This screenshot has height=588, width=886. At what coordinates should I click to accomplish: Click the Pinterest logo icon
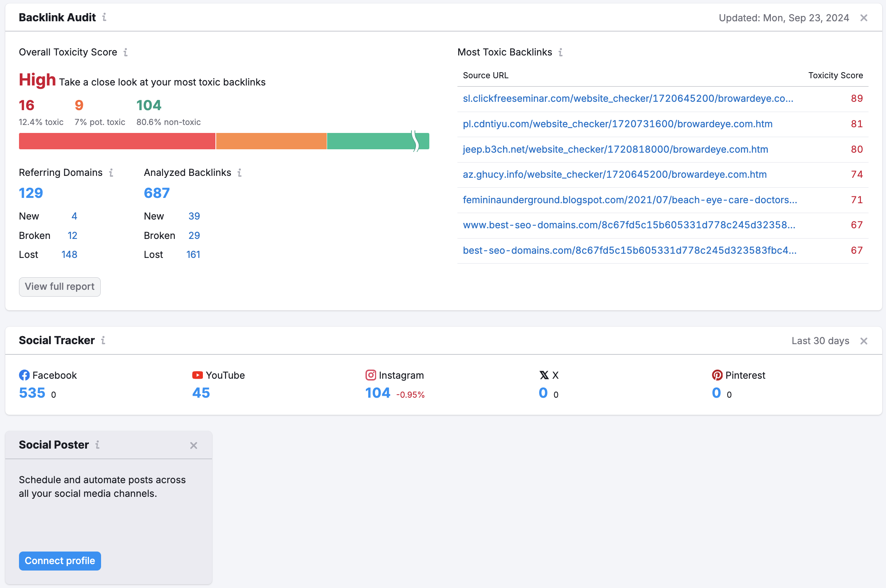tap(717, 375)
